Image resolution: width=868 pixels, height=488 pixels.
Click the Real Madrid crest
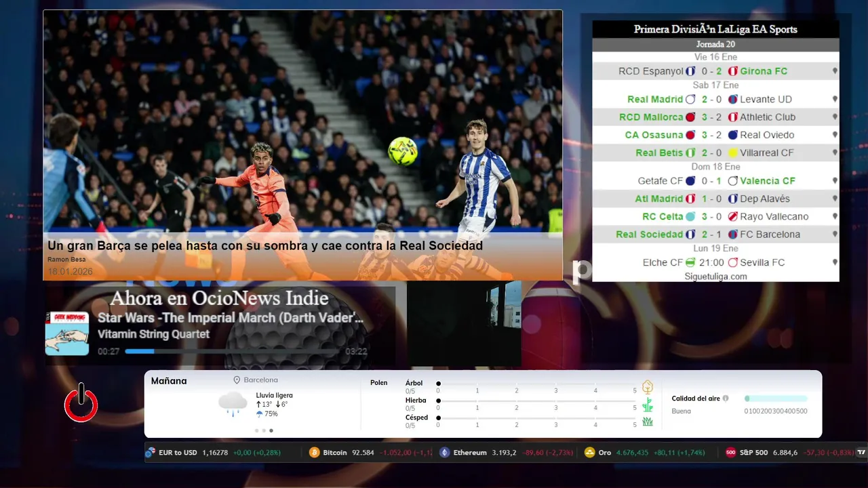(690, 99)
